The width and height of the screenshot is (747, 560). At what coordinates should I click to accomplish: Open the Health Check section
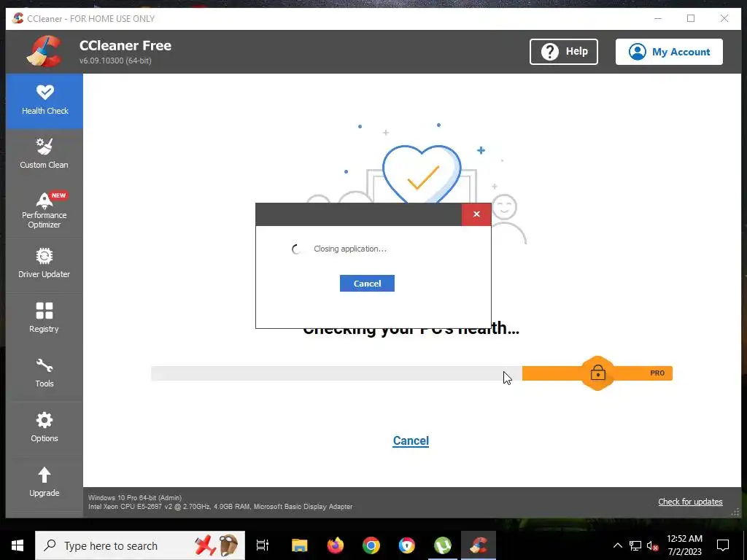(44, 101)
